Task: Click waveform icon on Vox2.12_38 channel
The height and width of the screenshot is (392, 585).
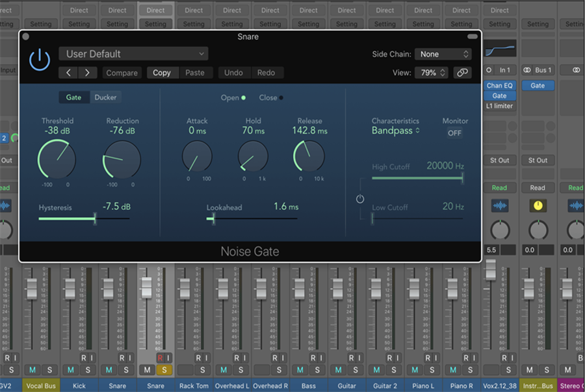Action: (500, 205)
